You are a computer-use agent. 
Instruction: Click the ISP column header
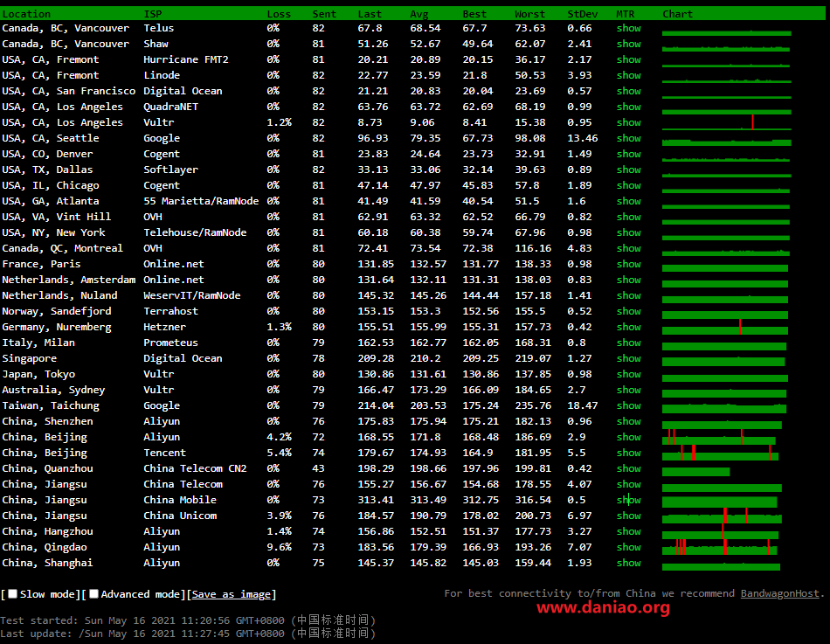pos(153,14)
